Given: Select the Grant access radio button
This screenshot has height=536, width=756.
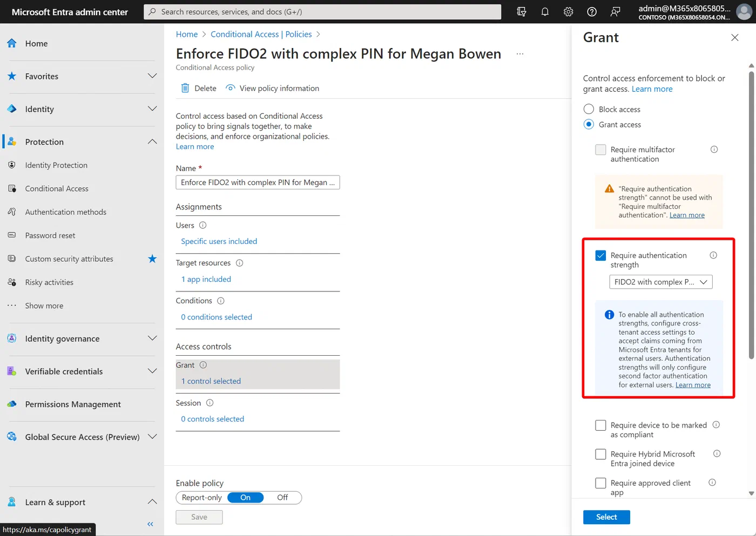Looking at the screenshot, I should click(x=589, y=124).
